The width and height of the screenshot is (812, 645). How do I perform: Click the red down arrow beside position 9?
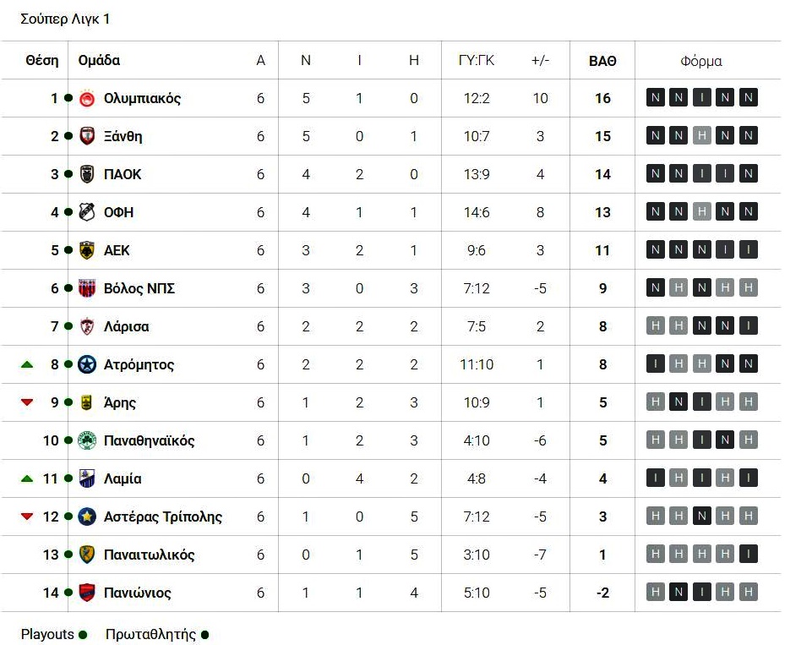coord(27,402)
